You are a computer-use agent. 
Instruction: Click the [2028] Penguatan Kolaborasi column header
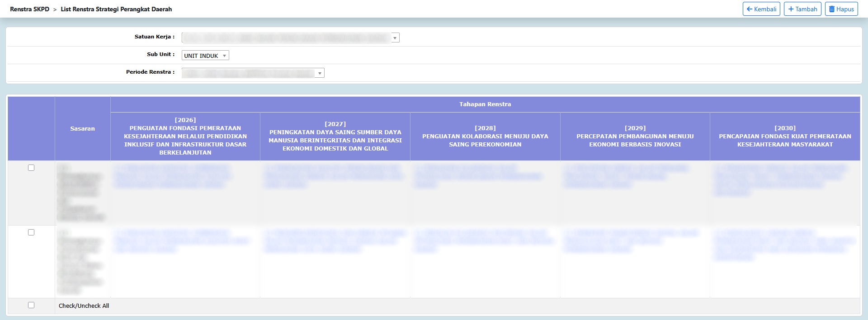pos(485,136)
